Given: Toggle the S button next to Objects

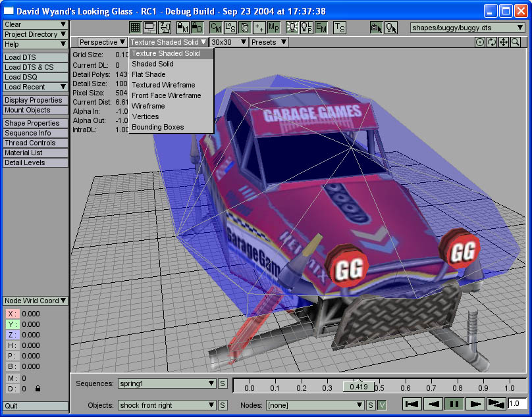Looking at the screenshot, I should (x=223, y=405).
